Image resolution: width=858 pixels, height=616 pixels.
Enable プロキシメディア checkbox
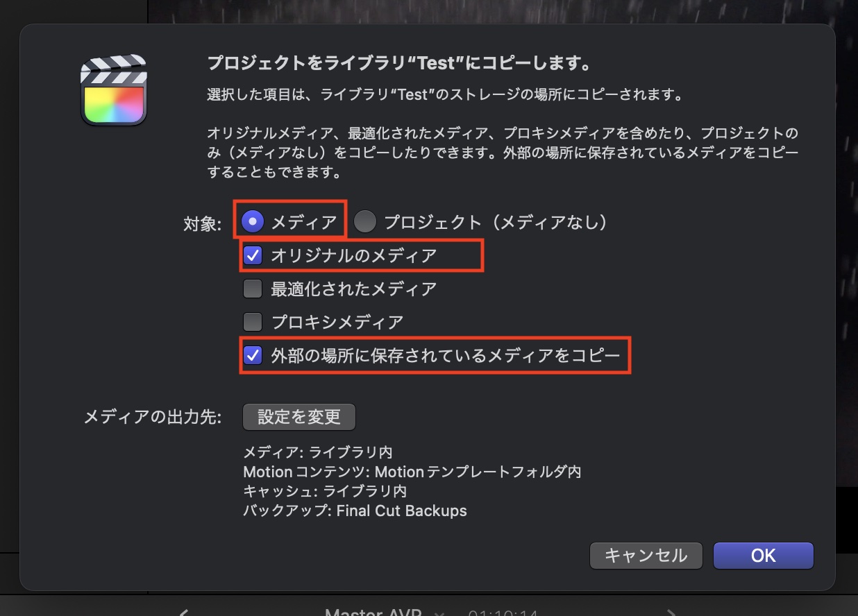tap(253, 322)
